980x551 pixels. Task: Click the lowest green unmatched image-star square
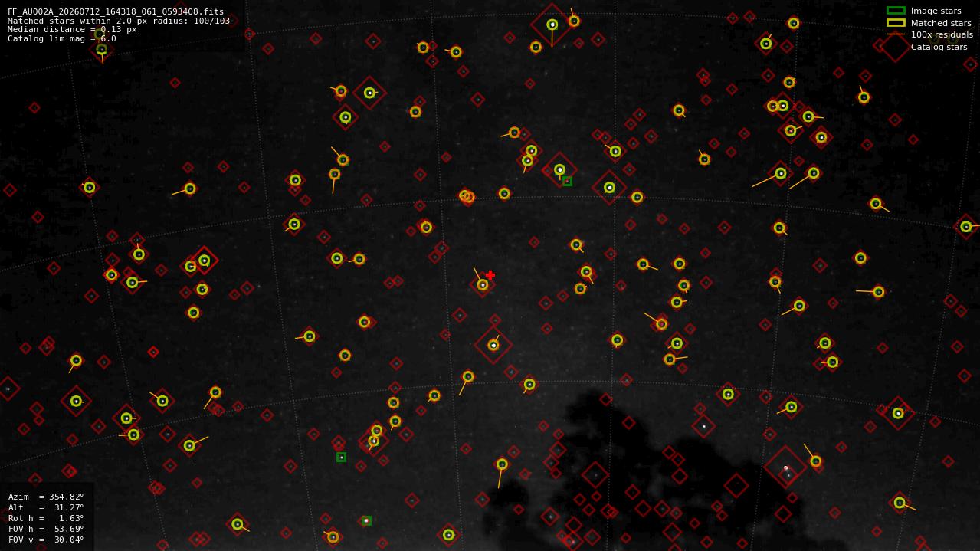(x=366, y=520)
